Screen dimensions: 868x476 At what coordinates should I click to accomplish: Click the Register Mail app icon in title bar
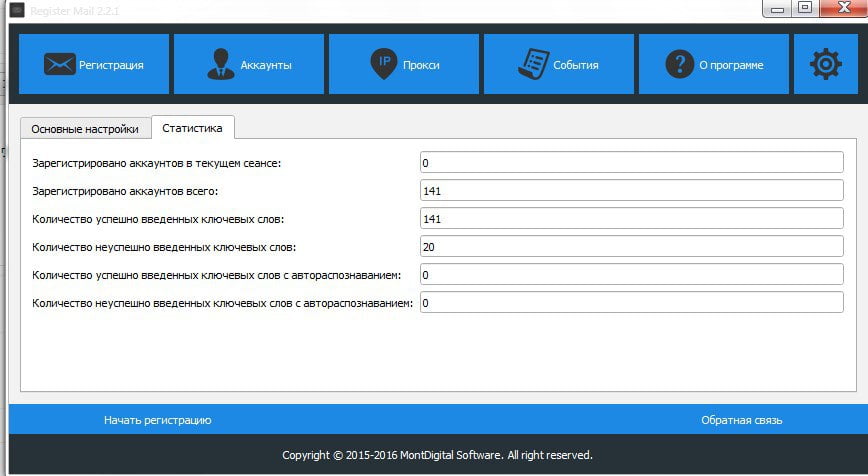(x=17, y=10)
